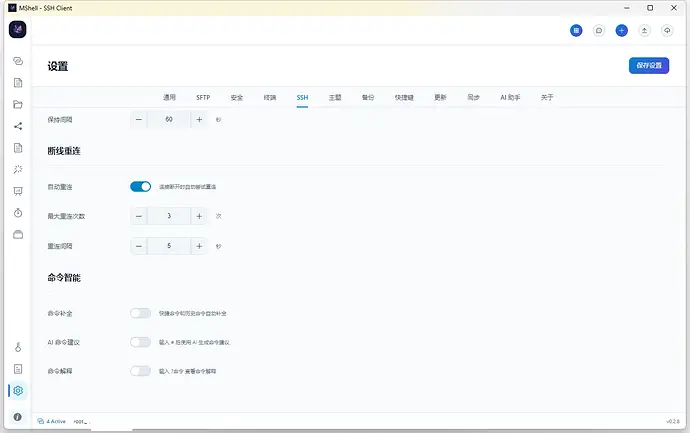The width and height of the screenshot is (690, 433).
Task: Open the AI 助手 settings tab
Action: (x=510, y=97)
